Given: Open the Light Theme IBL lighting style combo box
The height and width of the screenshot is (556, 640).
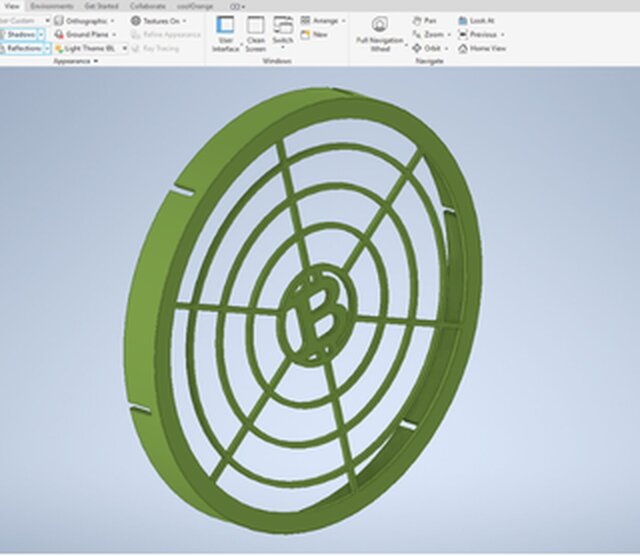Looking at the screenshot, I should [x=91, y=48].
